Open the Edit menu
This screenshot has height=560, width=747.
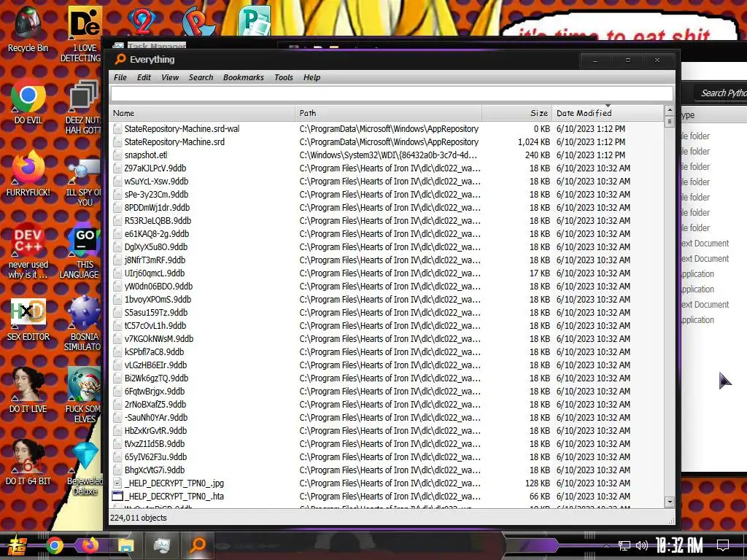[x=144, y=77]
